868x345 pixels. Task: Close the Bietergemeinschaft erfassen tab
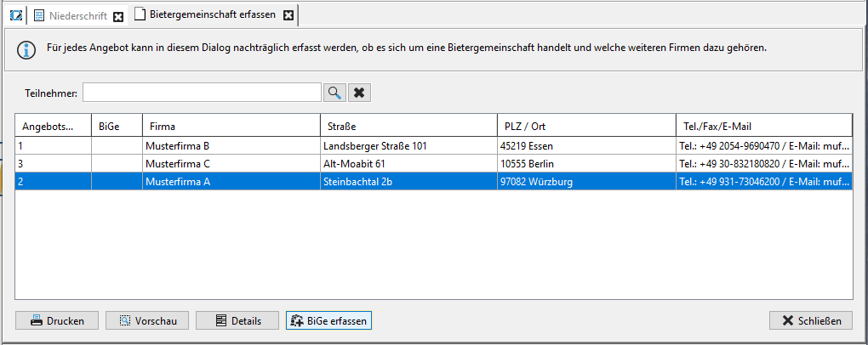click(288, 15)
